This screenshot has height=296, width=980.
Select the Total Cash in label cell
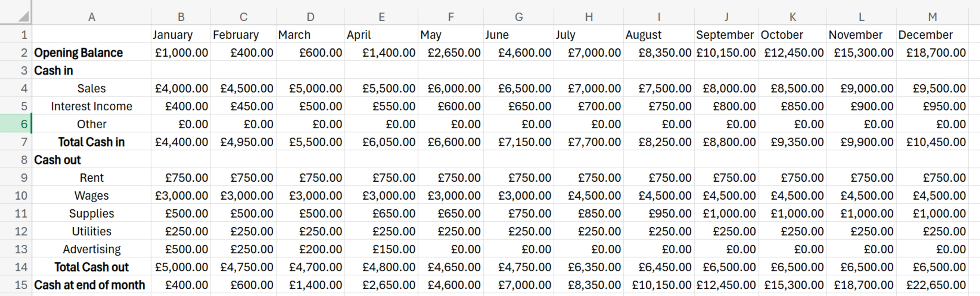click(91, 142)
